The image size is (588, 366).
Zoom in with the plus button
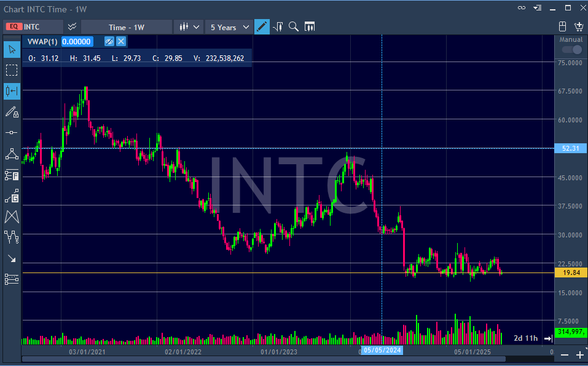[580, 355]
